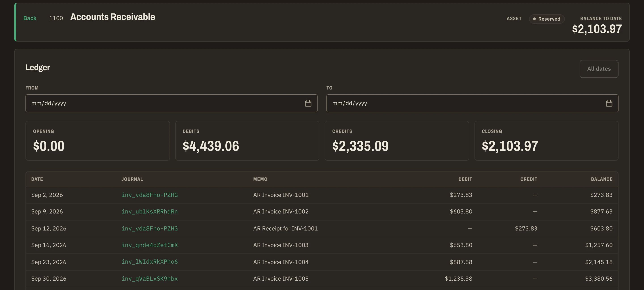Select memo AR Invoice INV-1004
Screen dimensions: 644x290
[281, 262]
